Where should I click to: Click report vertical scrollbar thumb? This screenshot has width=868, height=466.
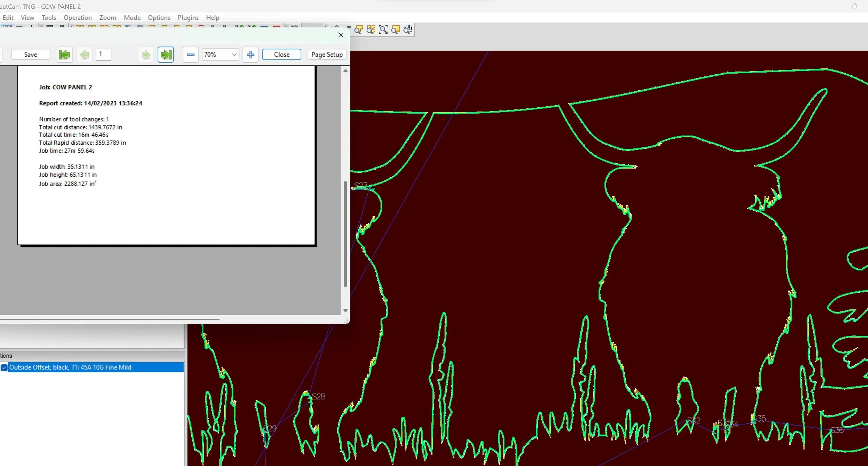345,234
